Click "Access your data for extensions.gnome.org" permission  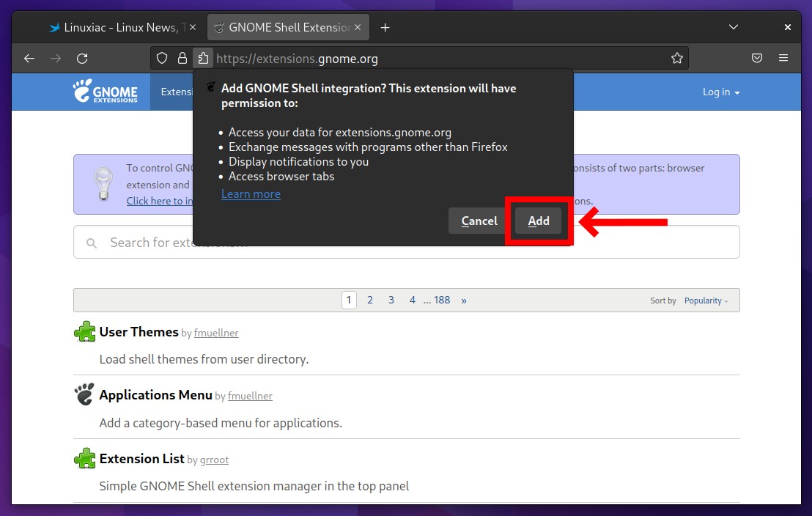click(x=340, y=132)
